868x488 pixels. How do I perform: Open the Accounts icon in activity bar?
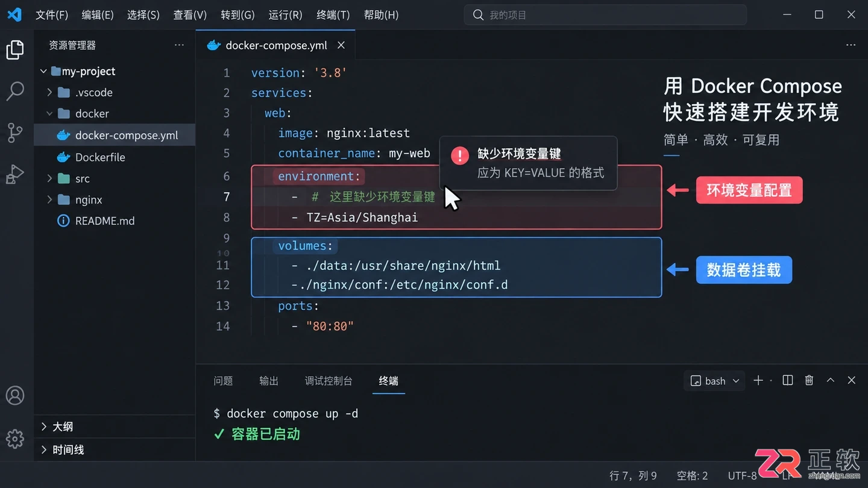point(15,395)
